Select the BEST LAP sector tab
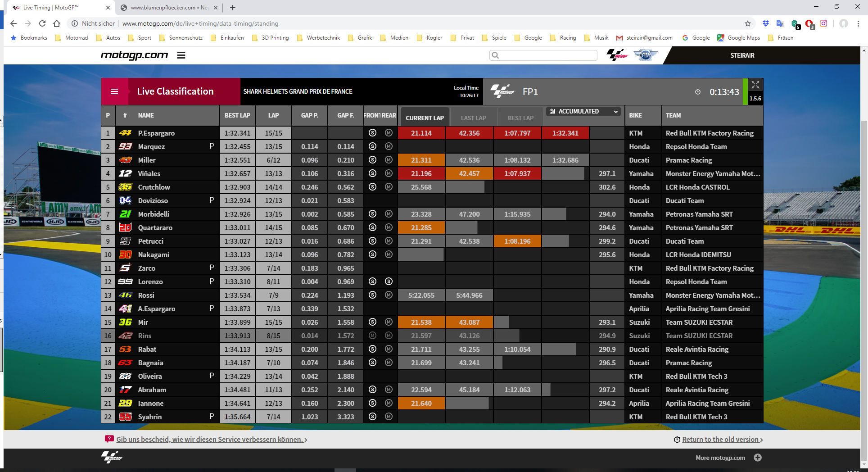This screenshot has height=472, width=868. pos(520,118)
